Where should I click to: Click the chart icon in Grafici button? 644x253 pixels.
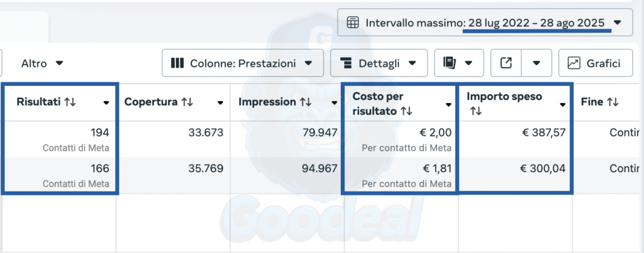[x=574, y=63]
